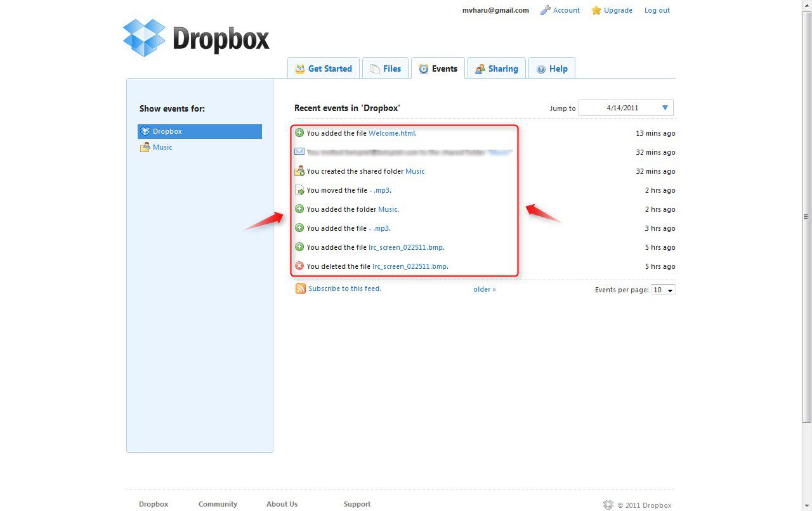
Task: Open Music link in created shared folder event
Action: pos(415,171)
